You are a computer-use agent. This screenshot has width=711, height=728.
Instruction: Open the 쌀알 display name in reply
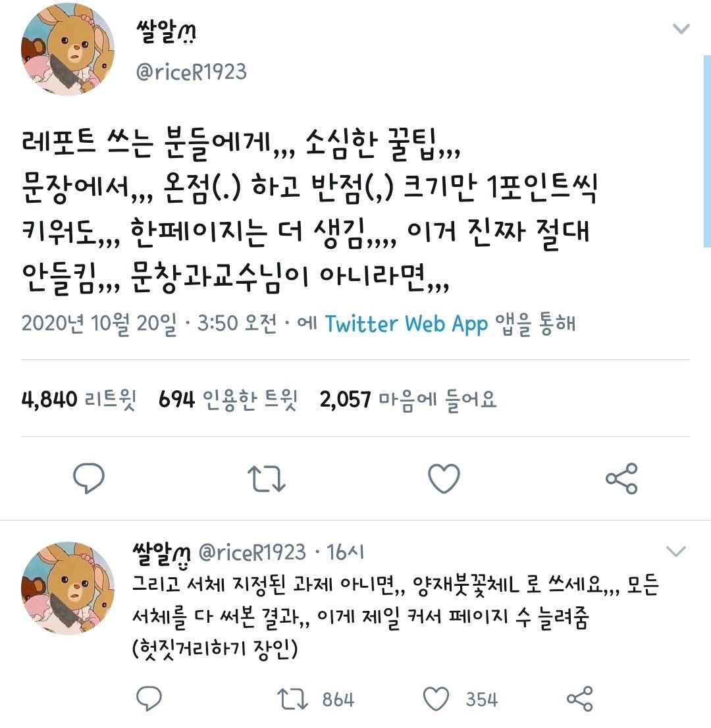(x=161, y=552)
